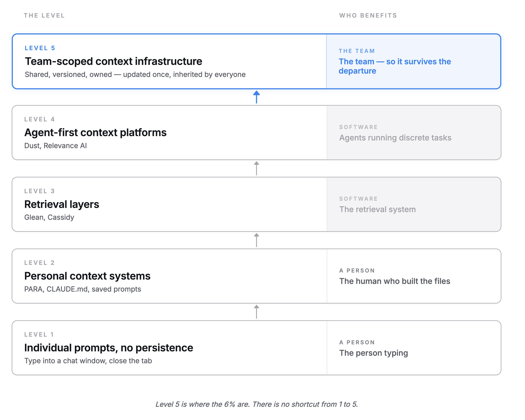Click the gray arrow between Level 2 and Level 3
The width and height of the screenshot is (525, 420).
coord(256,240)
